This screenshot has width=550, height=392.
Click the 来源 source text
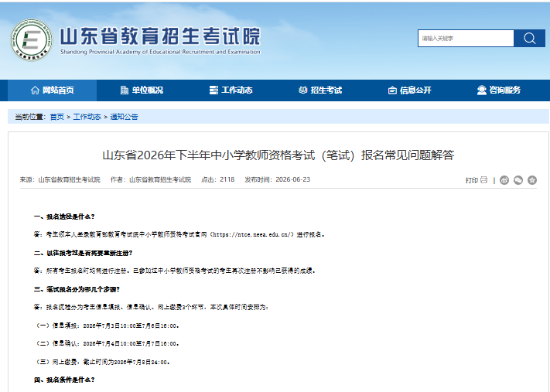[60, 179]
